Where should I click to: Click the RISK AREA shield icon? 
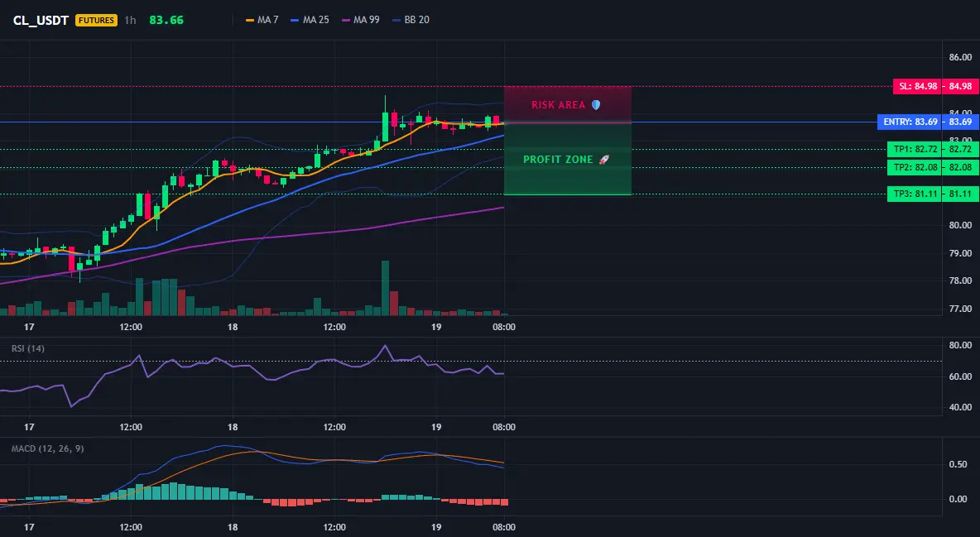[596, 105]
